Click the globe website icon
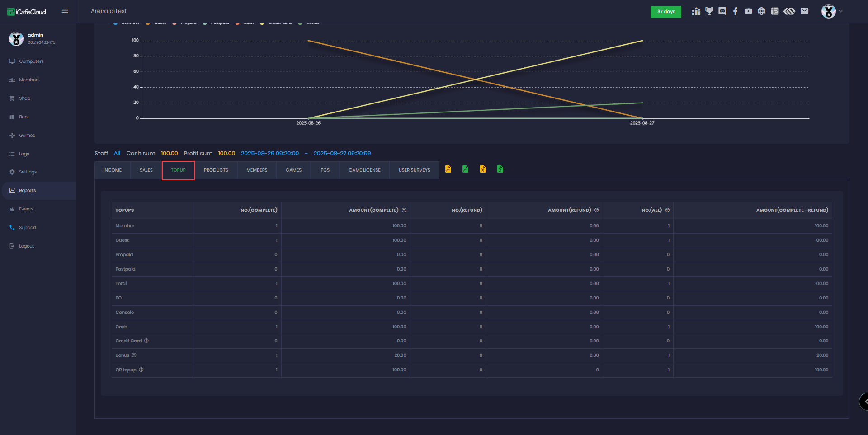Screen dimensions: 868x435 tap(761, 11)
